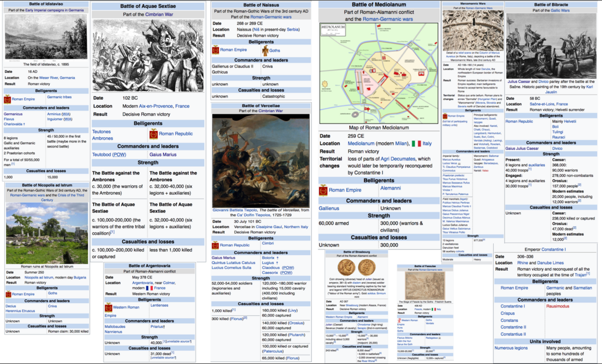
Task: Click Roman Empire icon in Battle of Mediolanum belligerents
Action: [324, 190]
